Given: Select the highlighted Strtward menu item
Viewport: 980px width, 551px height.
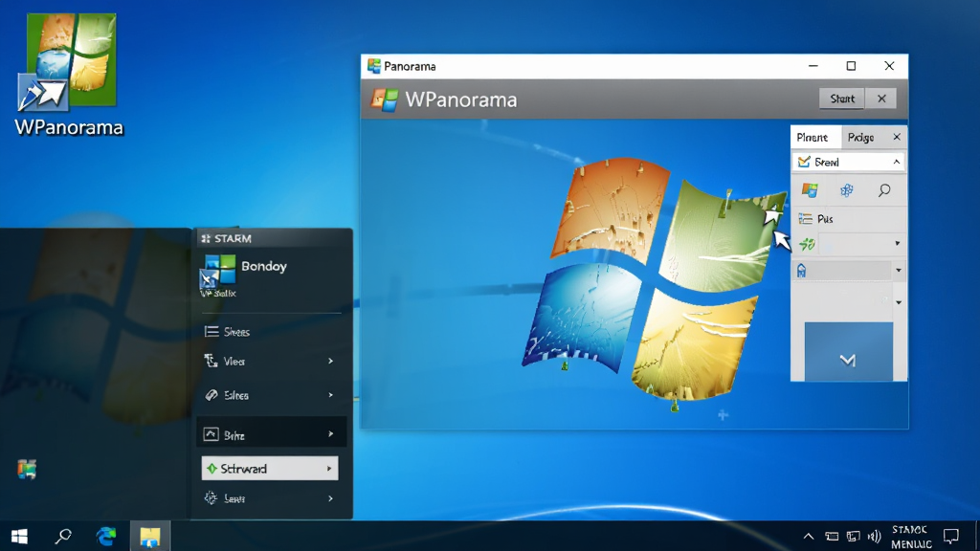Looking at the screenshot, I should 269,469.
